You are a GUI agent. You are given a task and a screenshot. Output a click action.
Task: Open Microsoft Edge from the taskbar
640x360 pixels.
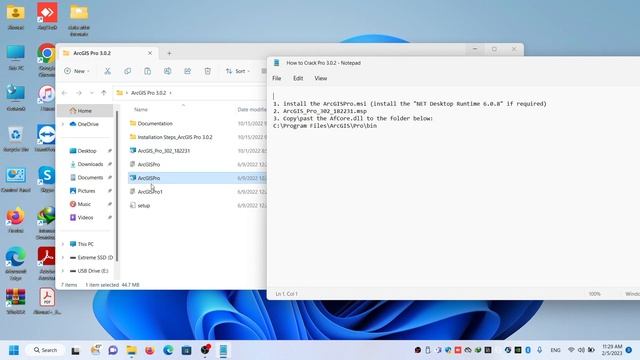[x=168, y=350]
